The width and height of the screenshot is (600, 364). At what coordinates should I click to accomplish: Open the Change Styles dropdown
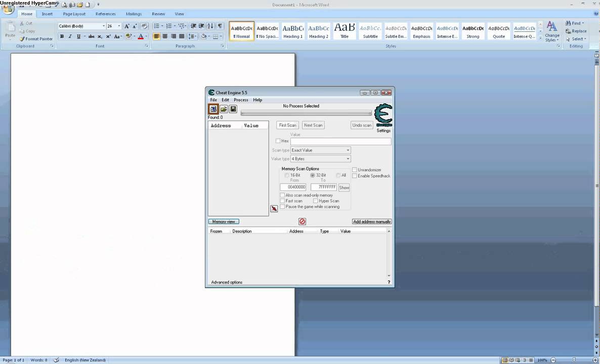[552, 32]
